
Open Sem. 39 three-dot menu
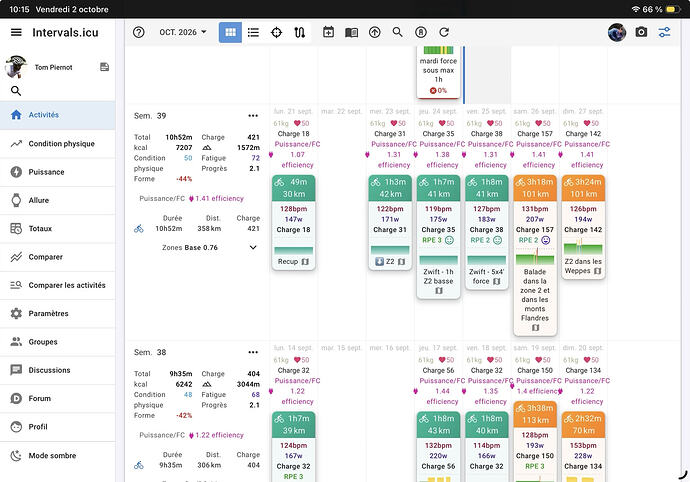pos(253,116)
